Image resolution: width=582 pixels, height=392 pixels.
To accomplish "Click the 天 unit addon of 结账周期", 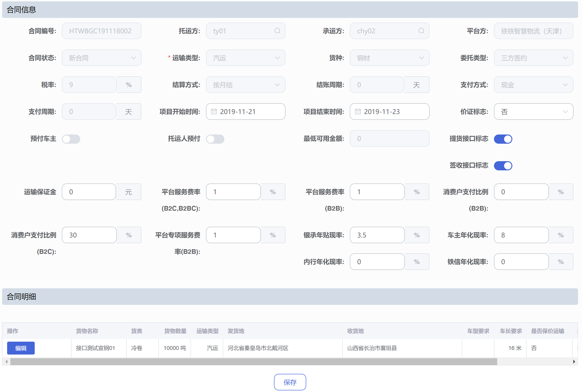I will click(x=417, y=85).
